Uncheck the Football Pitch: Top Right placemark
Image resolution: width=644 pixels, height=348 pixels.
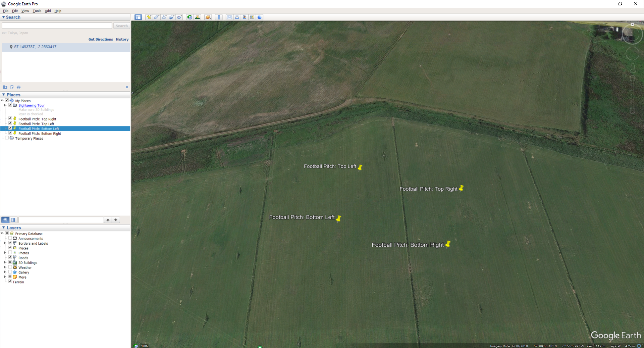10,118
